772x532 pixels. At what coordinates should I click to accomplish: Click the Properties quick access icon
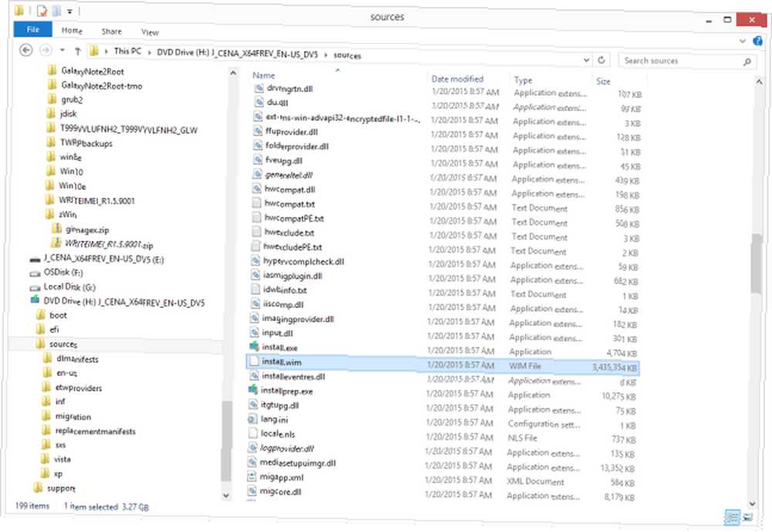42,10
